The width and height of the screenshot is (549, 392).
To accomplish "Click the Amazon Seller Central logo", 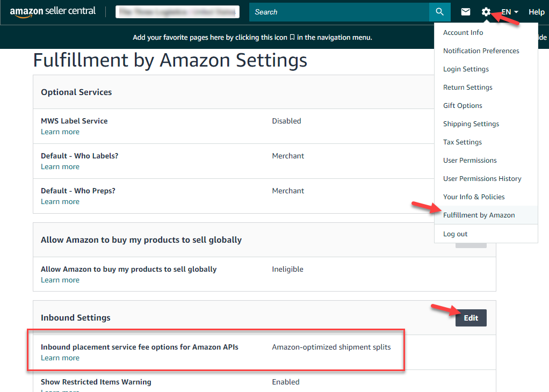I will (x=53, y=12).
